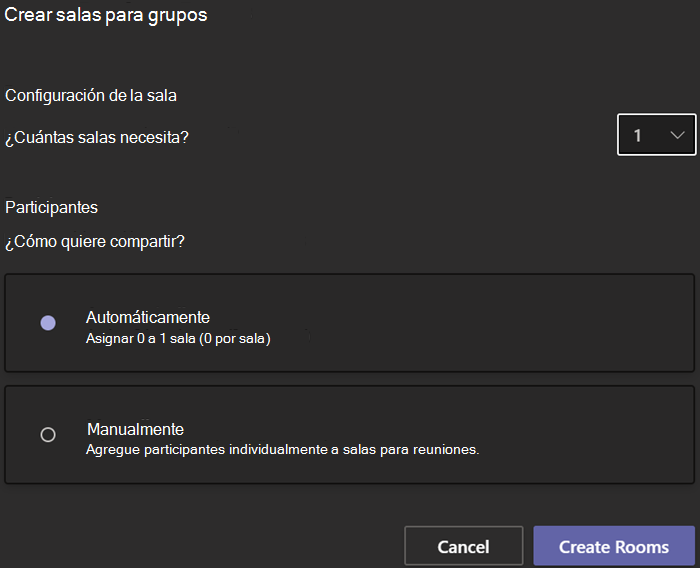The width and height of the screenshot is (700, 568).
Task: Open the room count dropdown
Action: pyautogui.click(x=656, y=134)
